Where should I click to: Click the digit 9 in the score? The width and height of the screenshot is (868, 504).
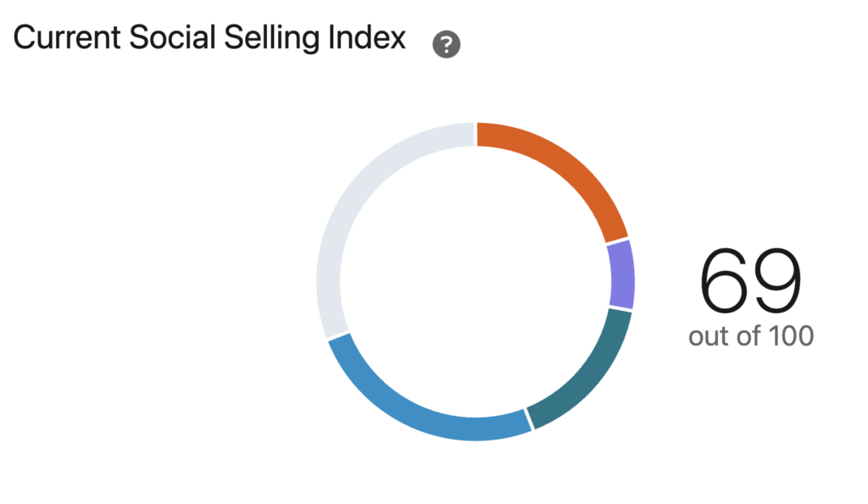[776, 282]
